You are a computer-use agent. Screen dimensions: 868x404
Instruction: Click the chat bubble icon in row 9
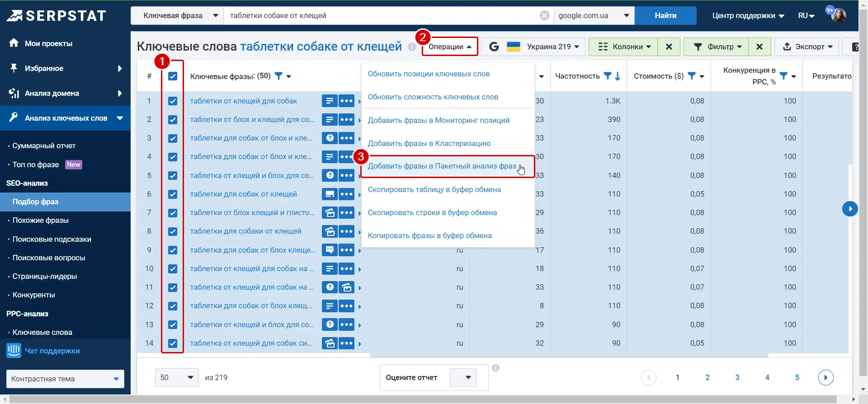click(330, 250)
